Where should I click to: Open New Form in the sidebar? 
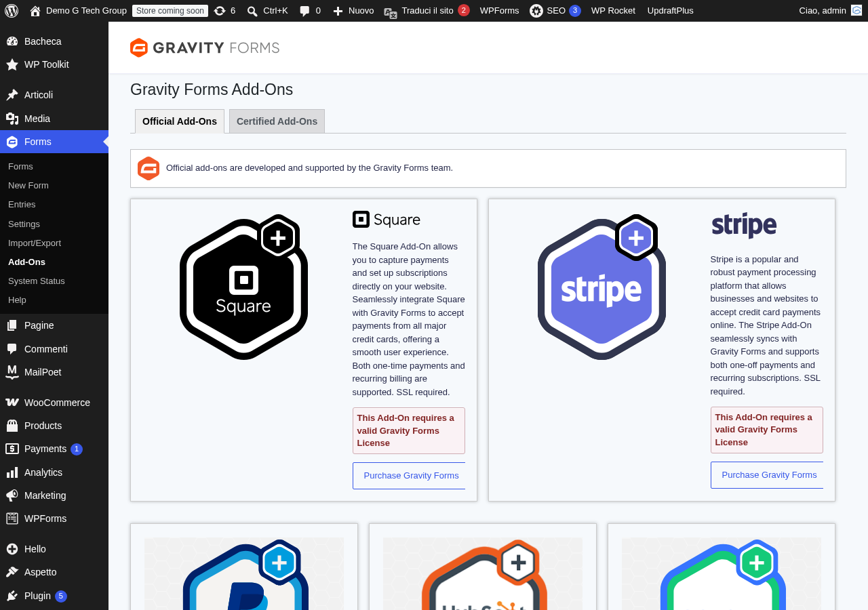pos(28,186)
